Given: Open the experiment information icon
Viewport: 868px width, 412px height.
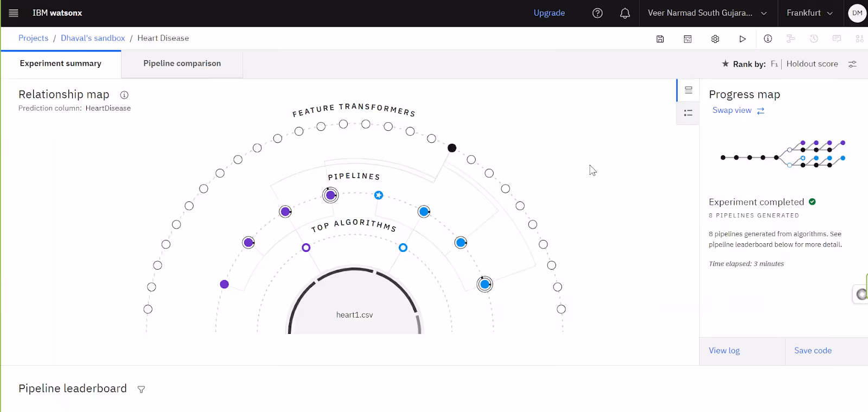Looking at the screenshot, I should point(768,39).
